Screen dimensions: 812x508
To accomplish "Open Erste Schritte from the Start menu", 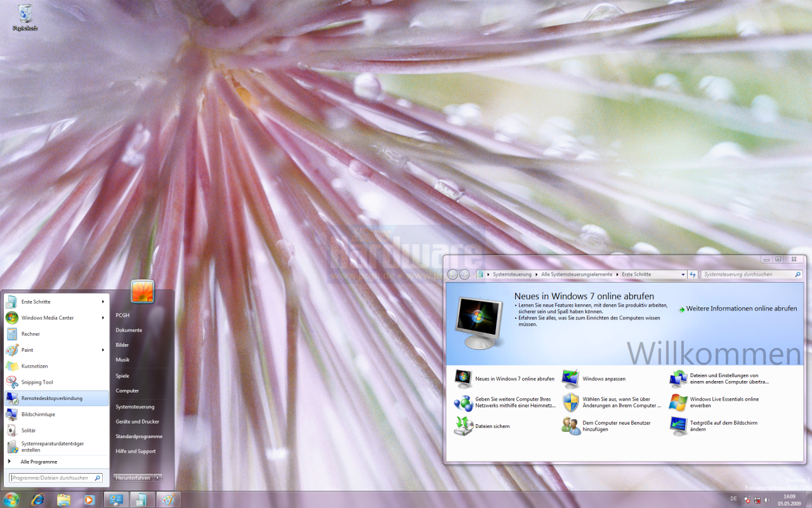I will pos(56,302).
